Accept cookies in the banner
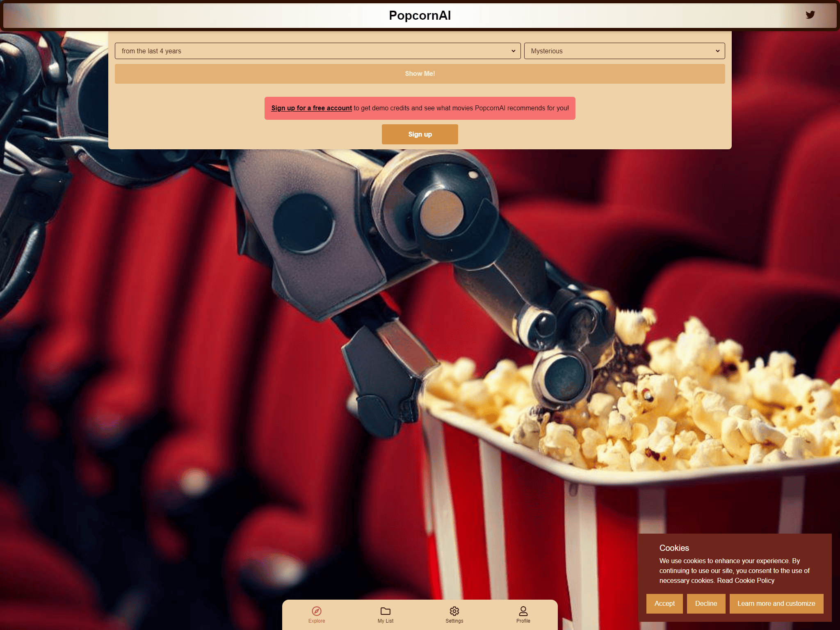Viewport: 840px width, 630px height. point(664,603)
